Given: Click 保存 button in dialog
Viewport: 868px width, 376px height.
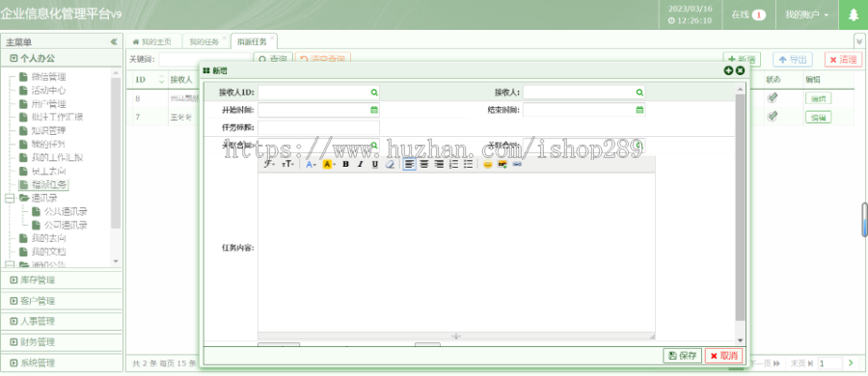Looking at the screenshot, I should click(683, 356).
